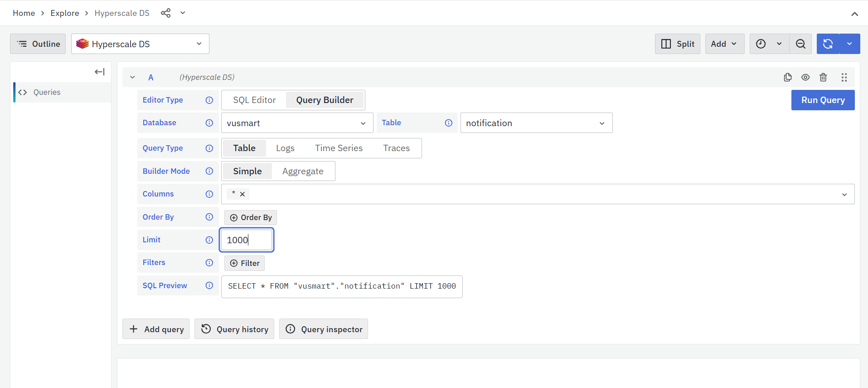
Task: Open the Table dropdown showing notification
Action: point(536,123)
